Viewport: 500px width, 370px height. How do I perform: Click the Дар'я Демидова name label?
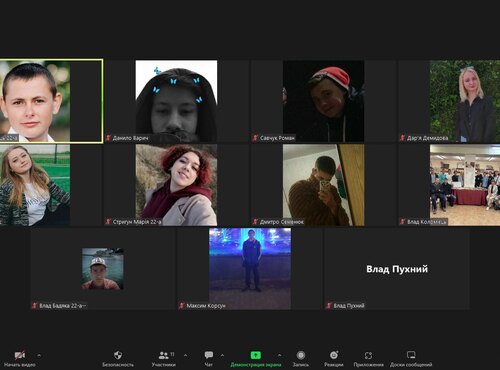427,138
